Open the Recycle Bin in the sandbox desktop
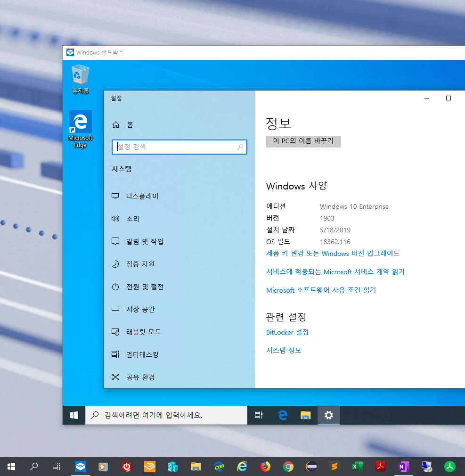Viewport: 465px width, 476px height. 81,79
